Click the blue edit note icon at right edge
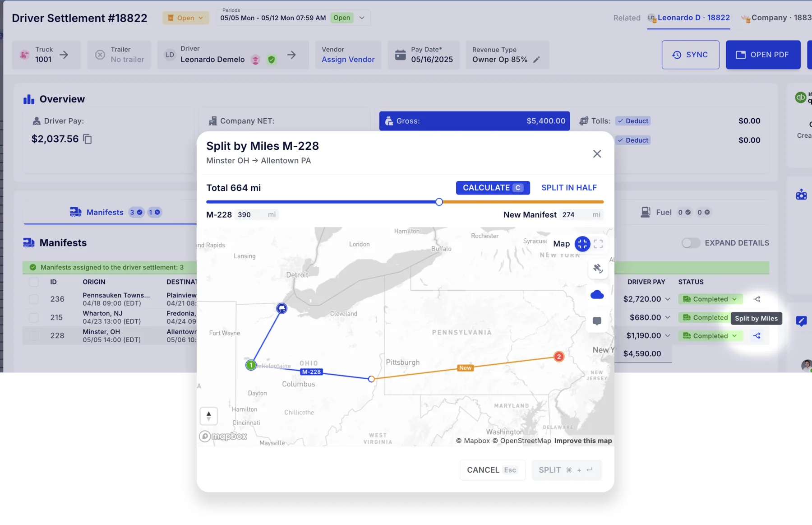 pos(801,321)
